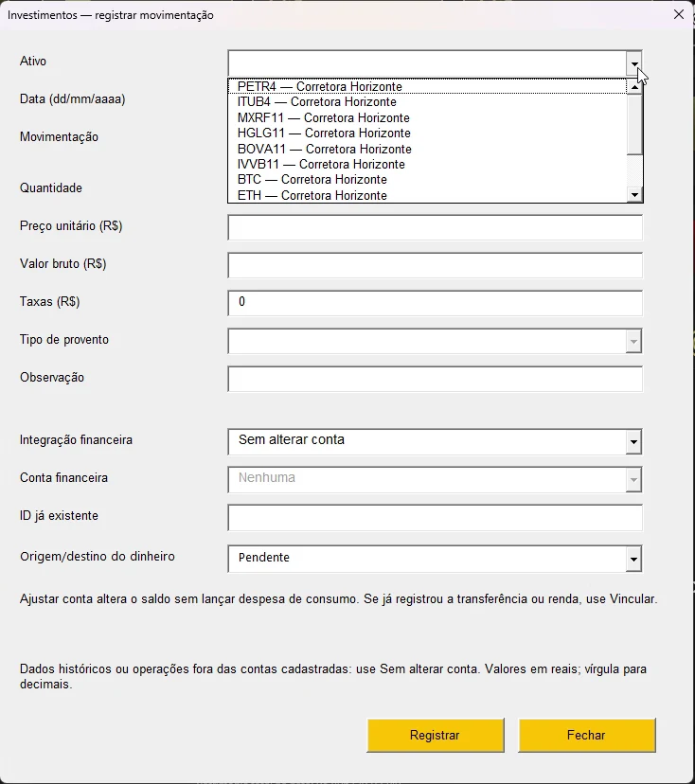
Task: Open Conta financeira dropdown arrow
Action: (x=633, y=480)
